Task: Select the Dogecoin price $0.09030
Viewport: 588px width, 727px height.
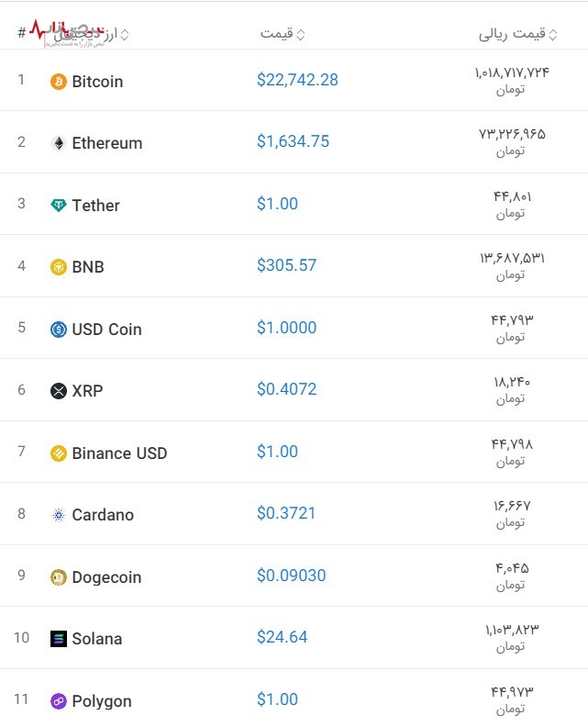Action: click(291, 576)
